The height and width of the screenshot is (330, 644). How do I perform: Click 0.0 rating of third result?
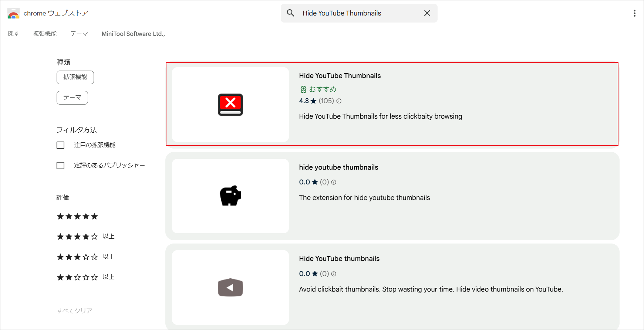coord(304,274)
